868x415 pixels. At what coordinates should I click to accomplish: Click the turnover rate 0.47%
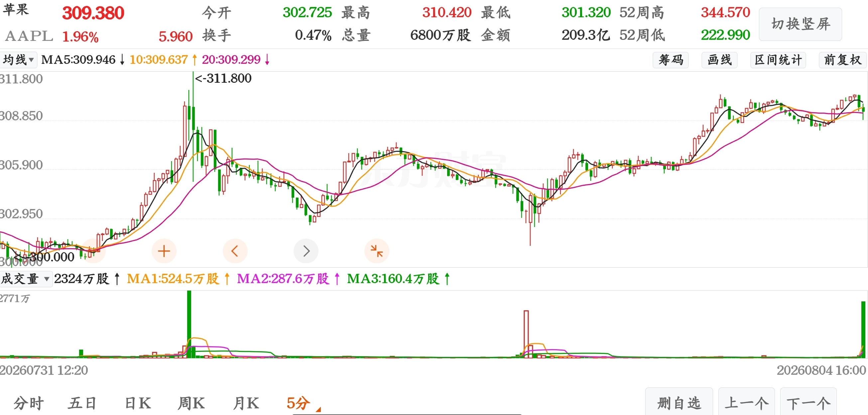point(313,35)
